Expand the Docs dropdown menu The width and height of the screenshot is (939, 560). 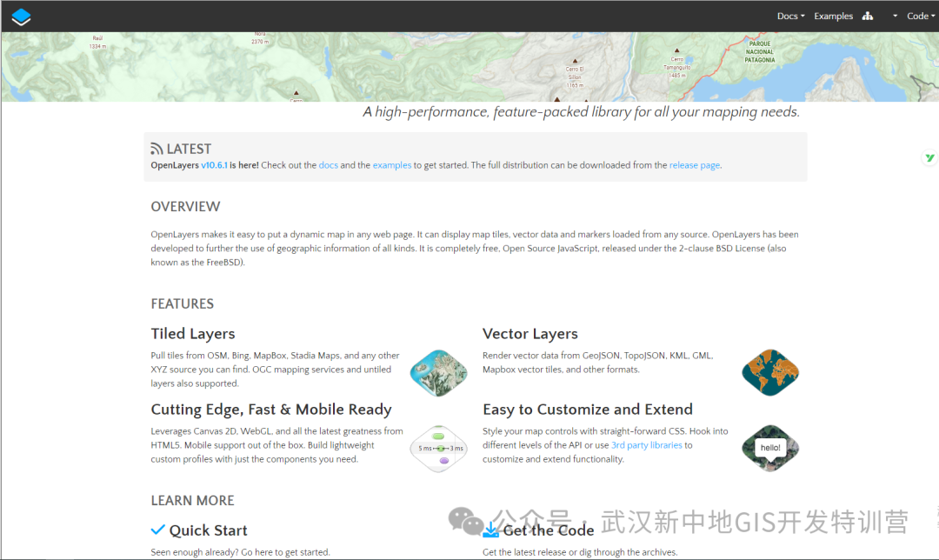point(790,17)
